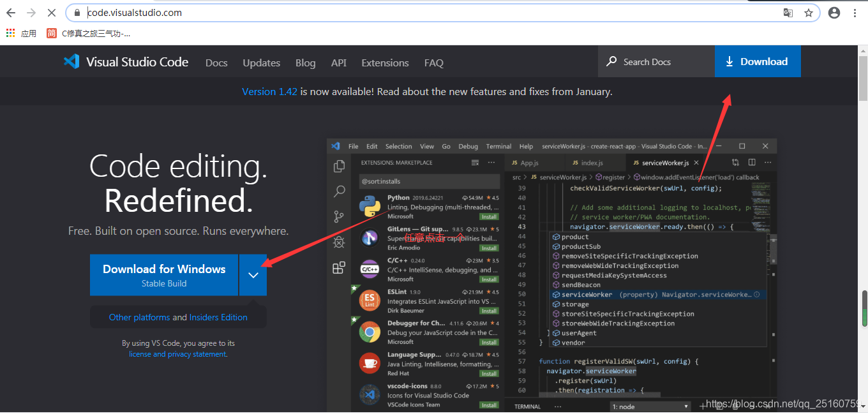Screen dimensions: 868x416
Task: Click the Debugger for Chrome icon
Action: pyautogui.click(x=370, y=332)
